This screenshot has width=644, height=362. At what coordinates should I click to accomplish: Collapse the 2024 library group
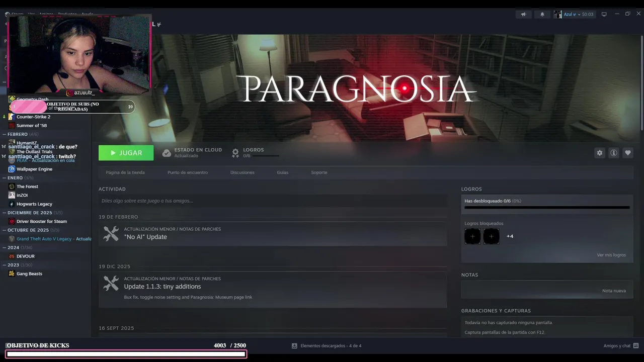(4, 248)
